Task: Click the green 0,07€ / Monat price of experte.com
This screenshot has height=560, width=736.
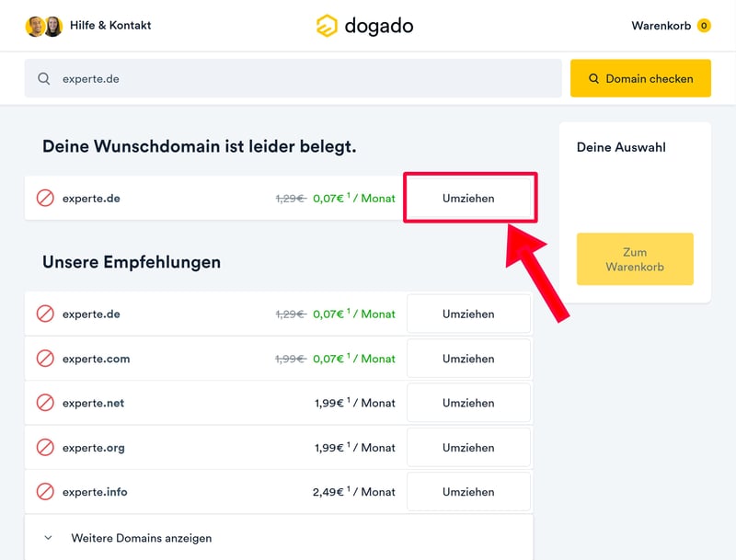Action: (354, 359)
